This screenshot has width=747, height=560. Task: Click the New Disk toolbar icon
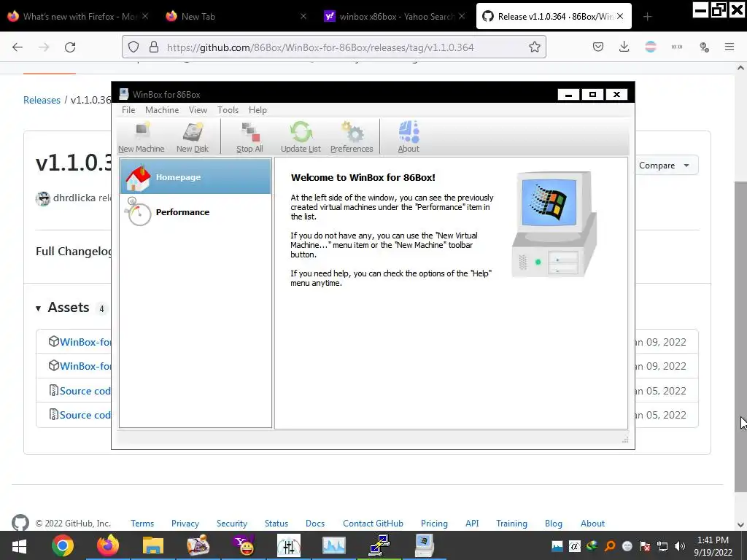click(193, 137)
